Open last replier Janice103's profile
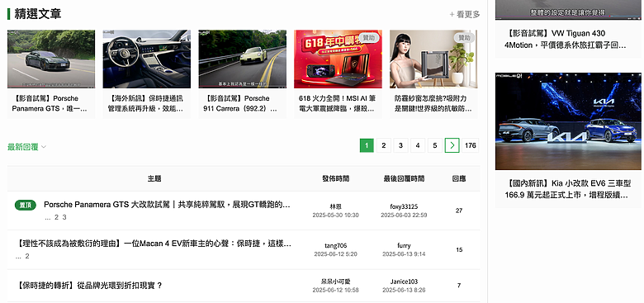This screenshot has height=303, width=644. (404, 282)
